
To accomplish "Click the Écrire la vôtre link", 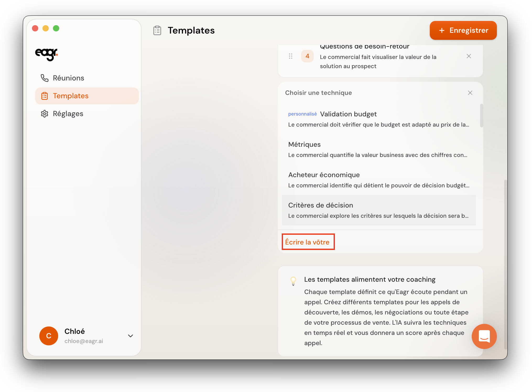I will [307, 242].
